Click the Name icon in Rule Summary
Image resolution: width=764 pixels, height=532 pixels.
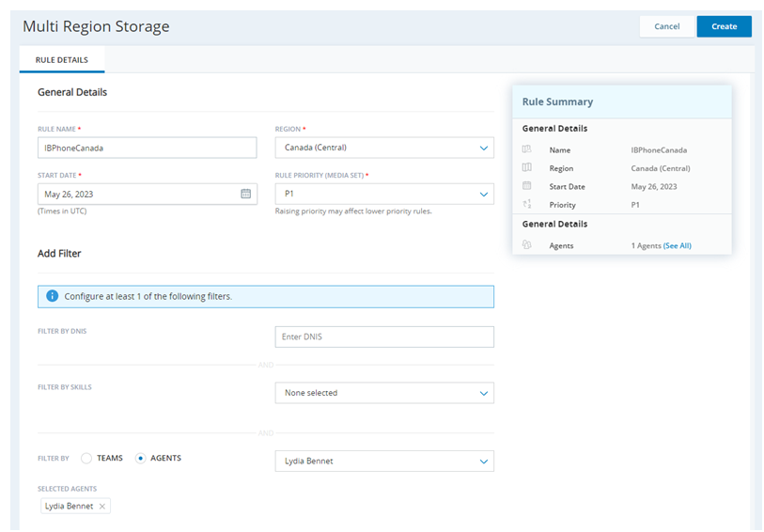526,149
